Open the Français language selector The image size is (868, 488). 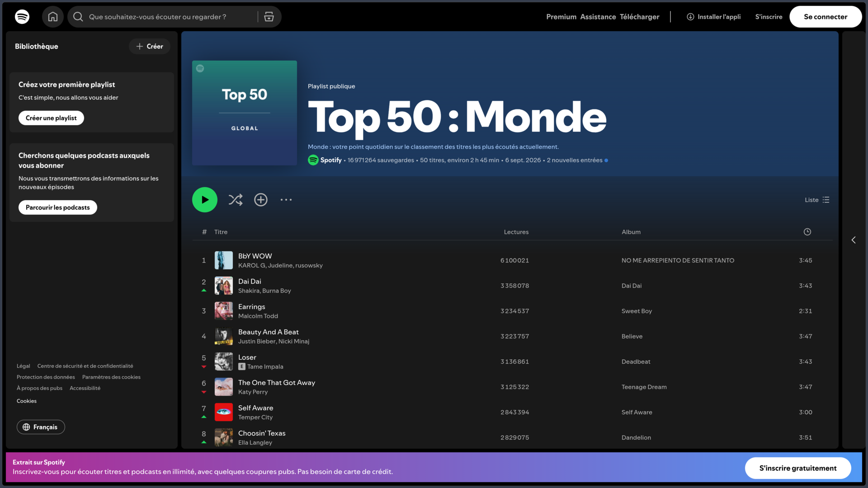pyautogui.click(x=41, y=427)
